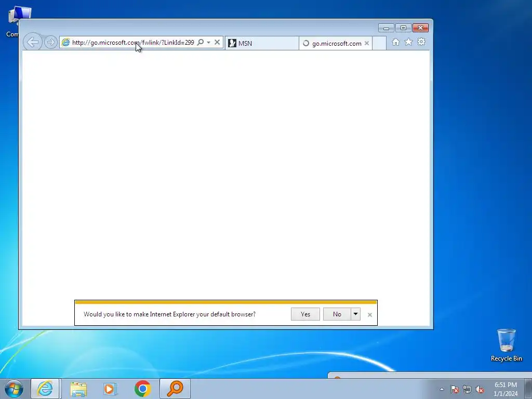Go back using the browser Back arrow

click(x=33, y=42)
